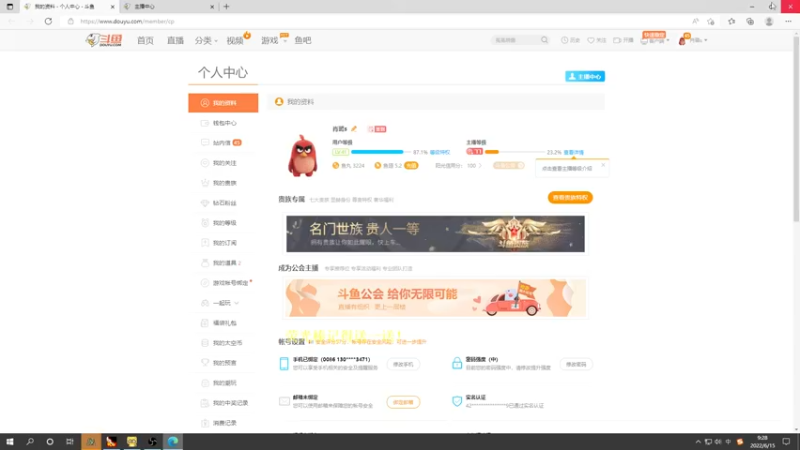The image size is (800, 450).
Task: Go to the 直播 live menu item
Action: coord(175,40)
